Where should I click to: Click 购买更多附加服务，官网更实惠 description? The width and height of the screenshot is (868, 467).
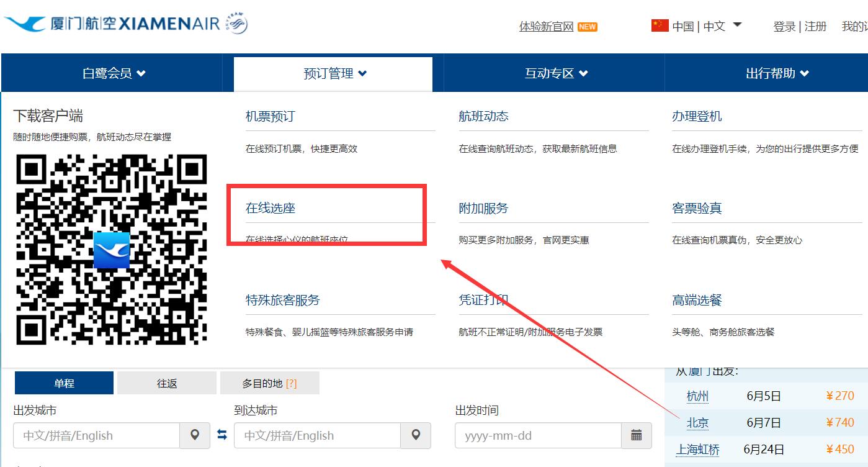[x=524, y=240]
